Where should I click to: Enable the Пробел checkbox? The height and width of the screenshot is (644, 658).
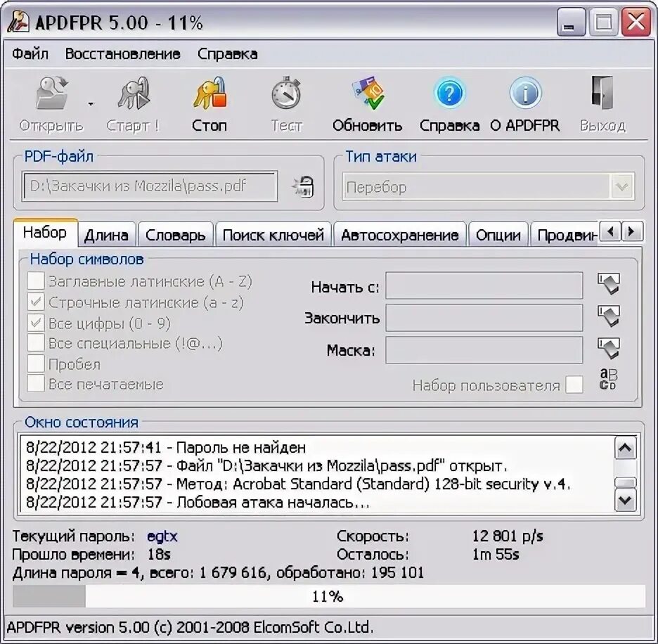click(35, 363)
